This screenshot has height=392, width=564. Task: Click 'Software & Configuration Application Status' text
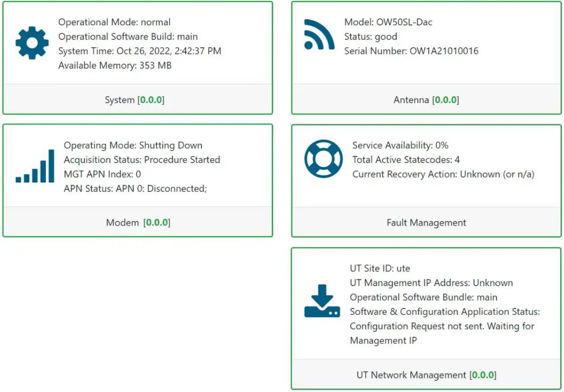(x=444, y=311)
